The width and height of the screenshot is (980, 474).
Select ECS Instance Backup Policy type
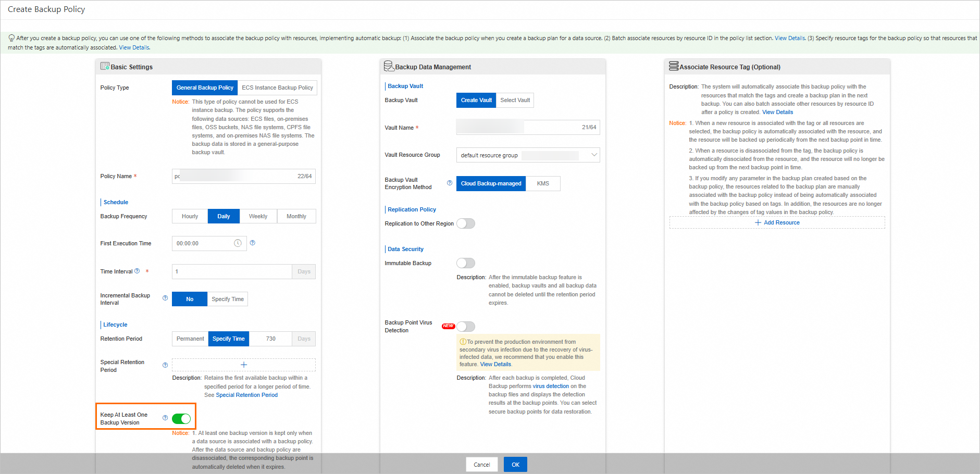(277, 88)
